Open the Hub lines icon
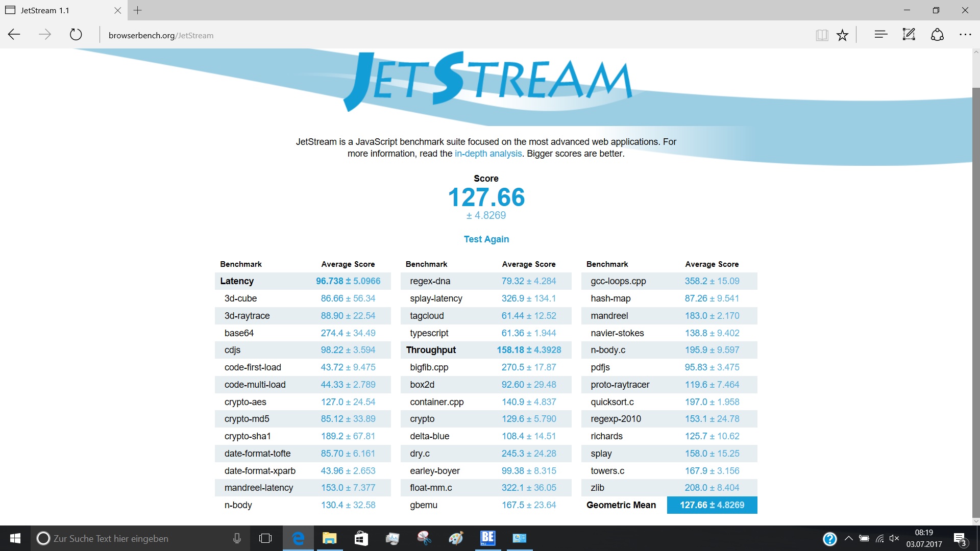 [x=880, y=35]
